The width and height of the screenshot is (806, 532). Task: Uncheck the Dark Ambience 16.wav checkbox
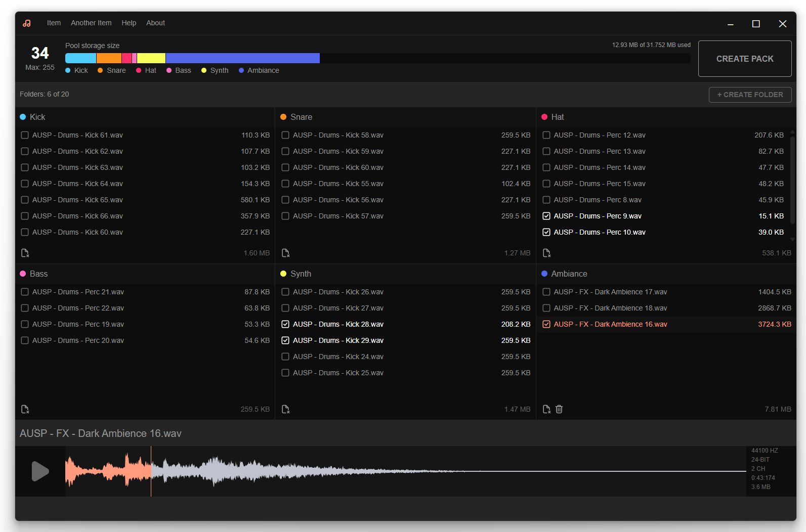546,324
